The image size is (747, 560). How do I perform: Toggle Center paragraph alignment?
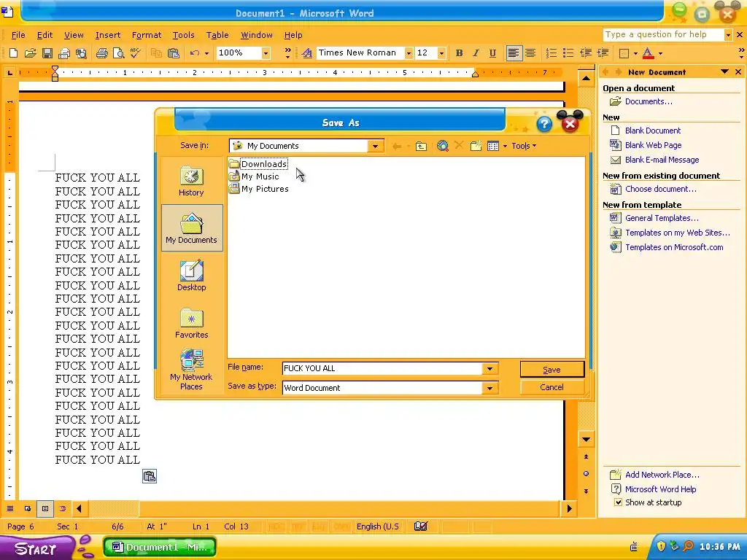pyautogui.click(x=530, y=52)
